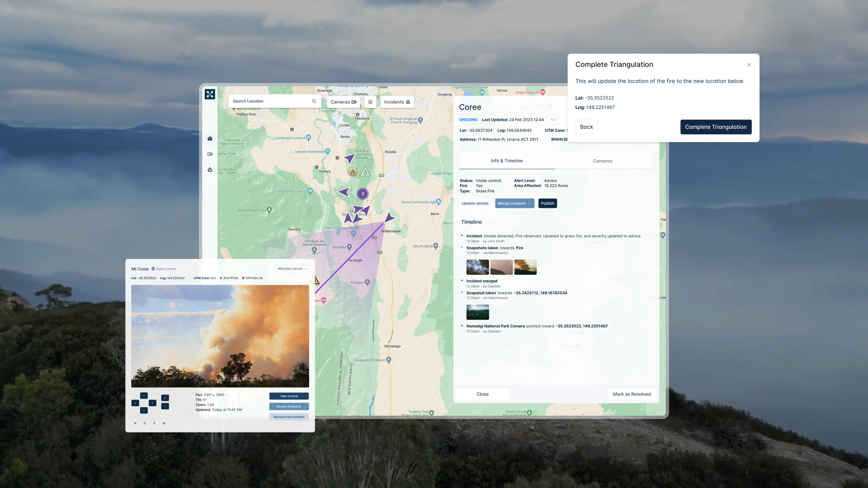868x488 pixels.
Task: Click the app logo in sidebar
Action: [210, 94]
